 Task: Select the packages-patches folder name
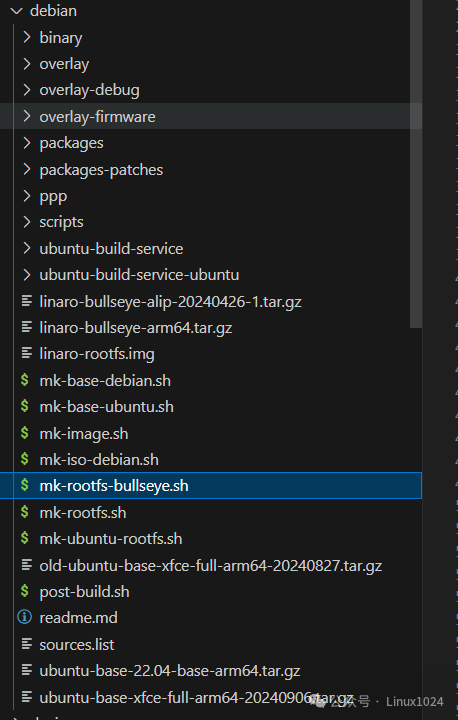click(101, 170)
